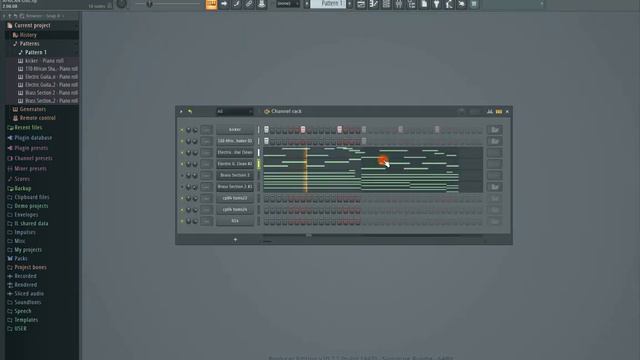Open graph editor icon in Channel rack header
Viewport: 640px width, 360px height.
(489, 111)
